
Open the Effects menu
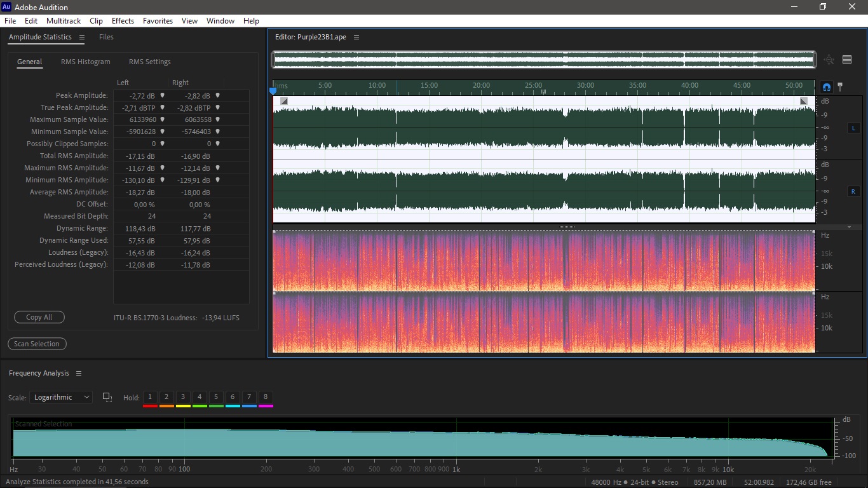click(x=123, y=21)
